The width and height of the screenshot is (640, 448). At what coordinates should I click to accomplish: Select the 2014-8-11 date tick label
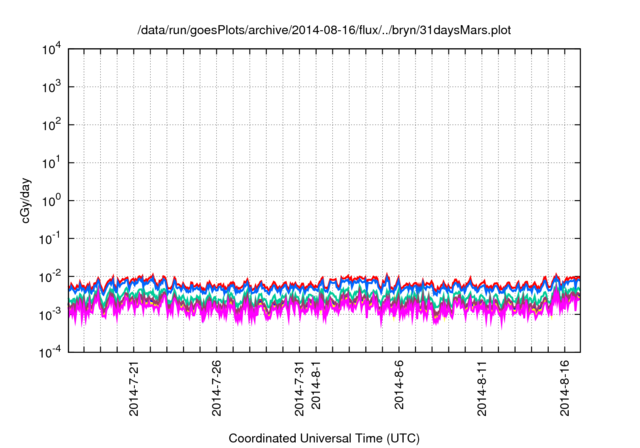click(482, 389)
